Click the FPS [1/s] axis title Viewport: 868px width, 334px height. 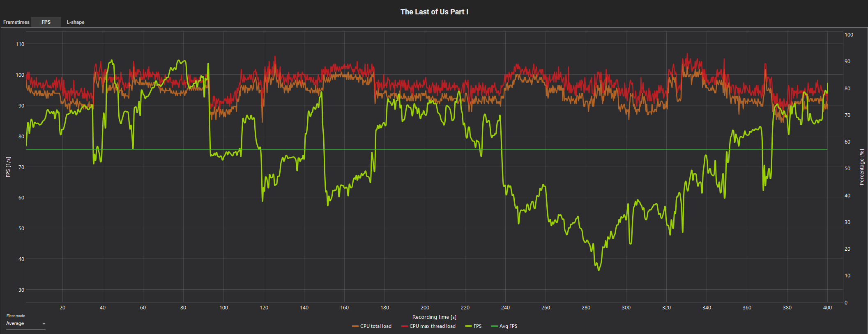point(8,167)
